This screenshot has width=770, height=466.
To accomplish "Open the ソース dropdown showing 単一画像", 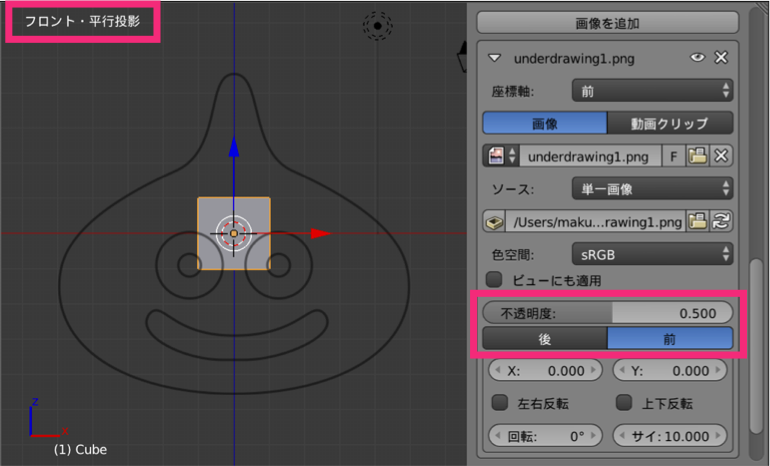I will tap(652, 188).
